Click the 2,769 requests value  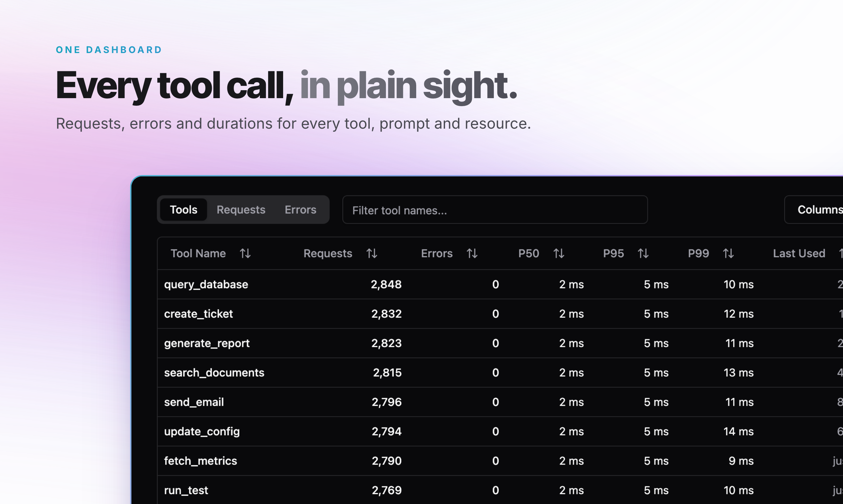pos(387,490)
